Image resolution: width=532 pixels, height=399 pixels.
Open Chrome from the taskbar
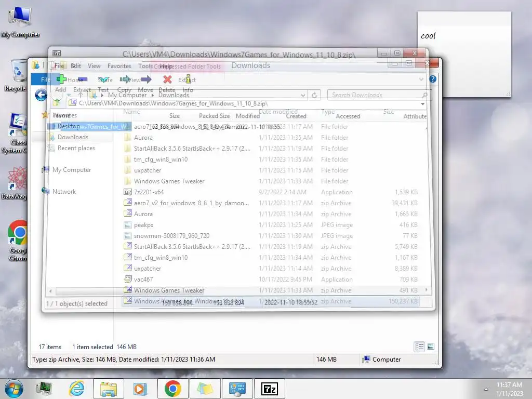172,389
